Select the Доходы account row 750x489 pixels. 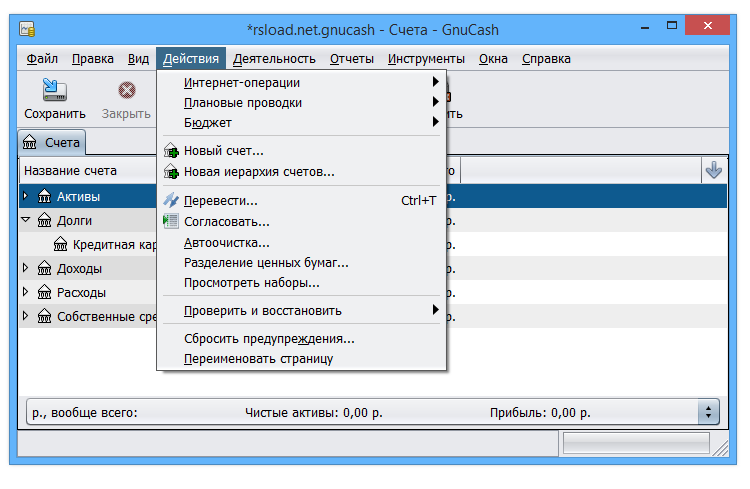[x=373, y=268]
